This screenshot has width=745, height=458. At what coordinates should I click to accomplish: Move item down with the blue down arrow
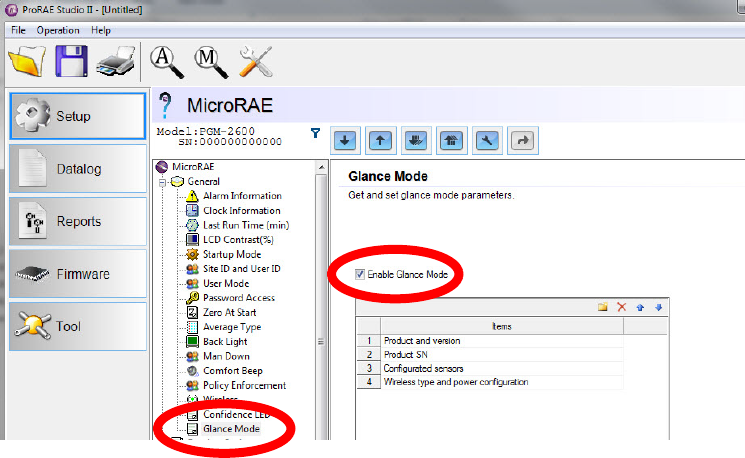click(x=659, y=307)
